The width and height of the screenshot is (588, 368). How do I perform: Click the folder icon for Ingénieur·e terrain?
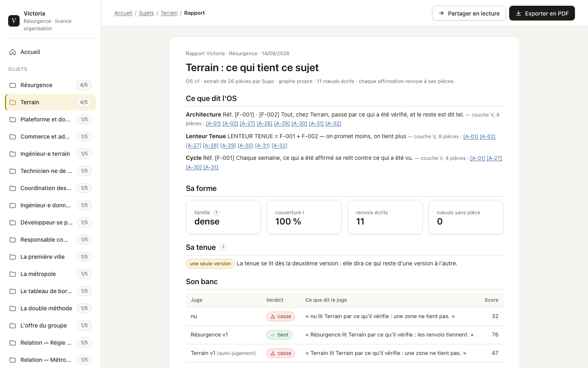(13, 154)
